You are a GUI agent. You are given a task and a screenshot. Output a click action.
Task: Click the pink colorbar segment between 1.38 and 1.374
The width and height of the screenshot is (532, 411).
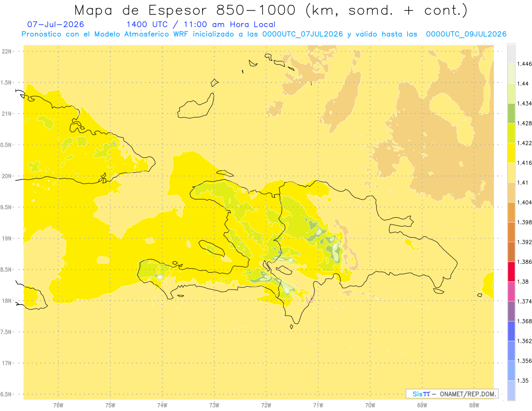click(511, 291)
